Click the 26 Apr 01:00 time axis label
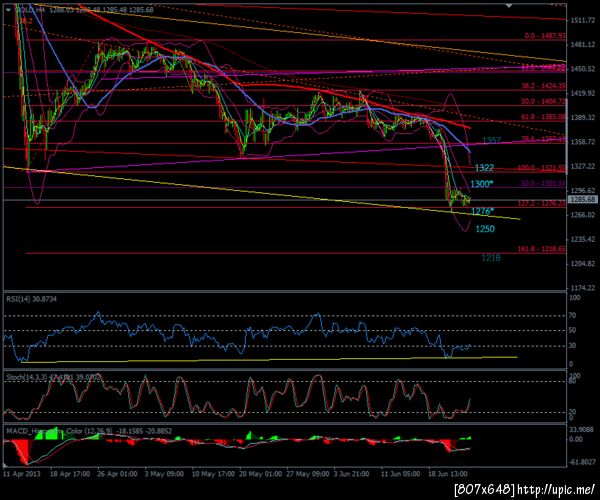The height and width of the screenshot is (500, 600). click(116, 474)
